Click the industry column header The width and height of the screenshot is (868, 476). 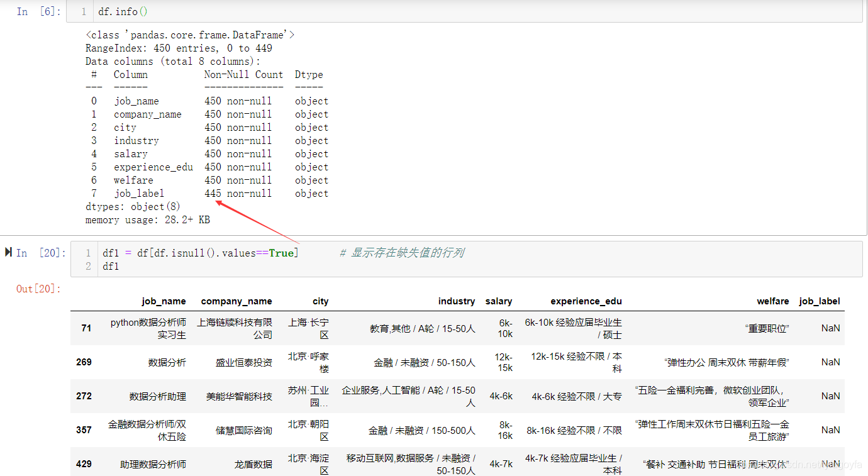(x=457, y=301)
